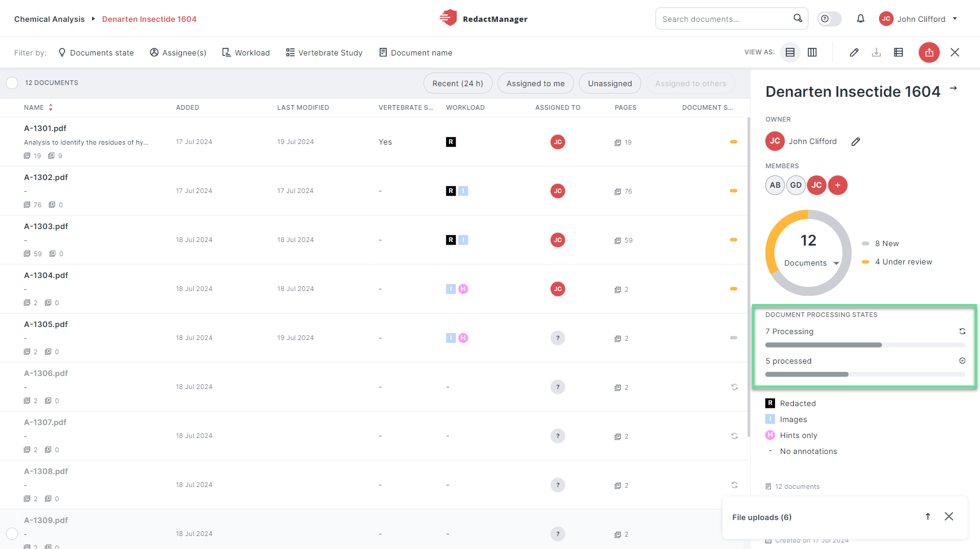980x549 pixels.
Task: Filter by Images legend item
Action: pos(786,419)
